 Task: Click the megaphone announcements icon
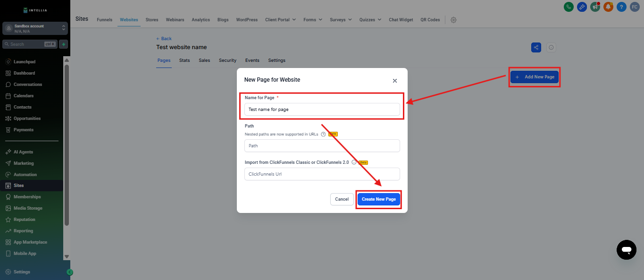[595, 7]
